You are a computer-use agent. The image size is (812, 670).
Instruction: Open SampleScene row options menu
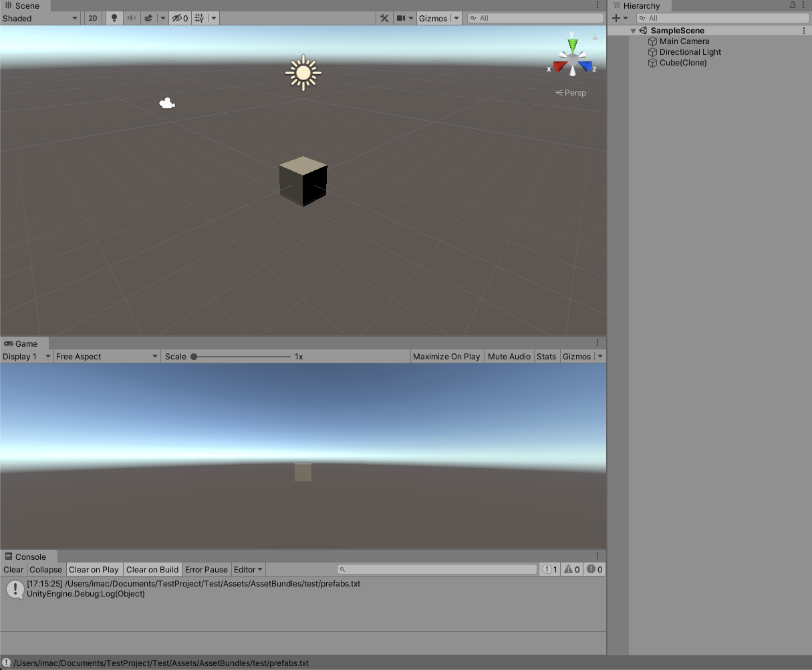804,31
